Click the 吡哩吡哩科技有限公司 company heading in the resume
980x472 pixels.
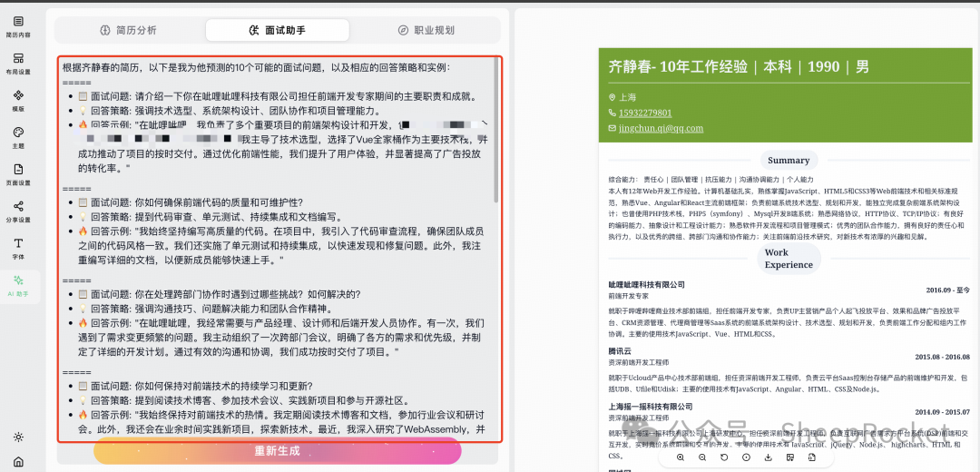[646, 285]
